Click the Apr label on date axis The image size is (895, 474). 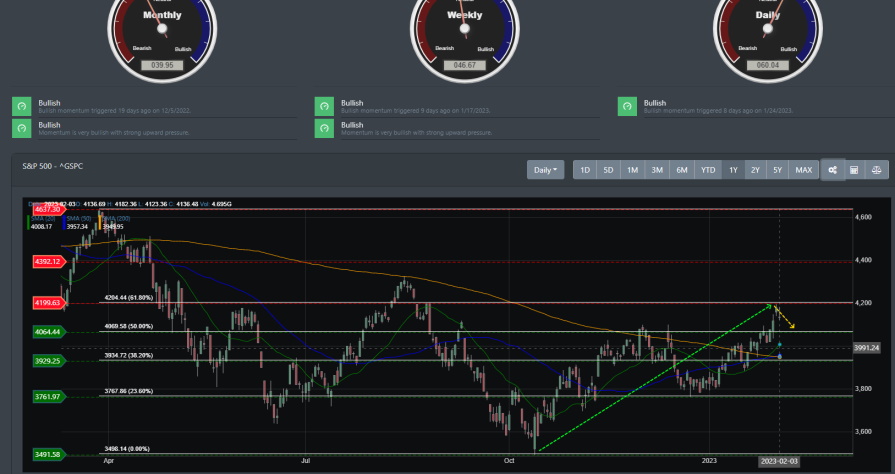point(108,460)
